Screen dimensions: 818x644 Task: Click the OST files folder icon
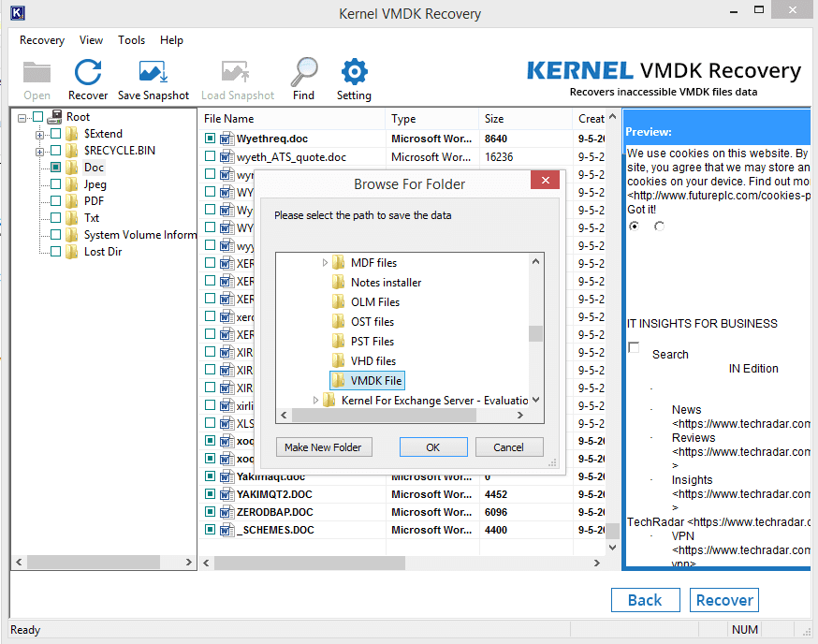click(338, 321)
